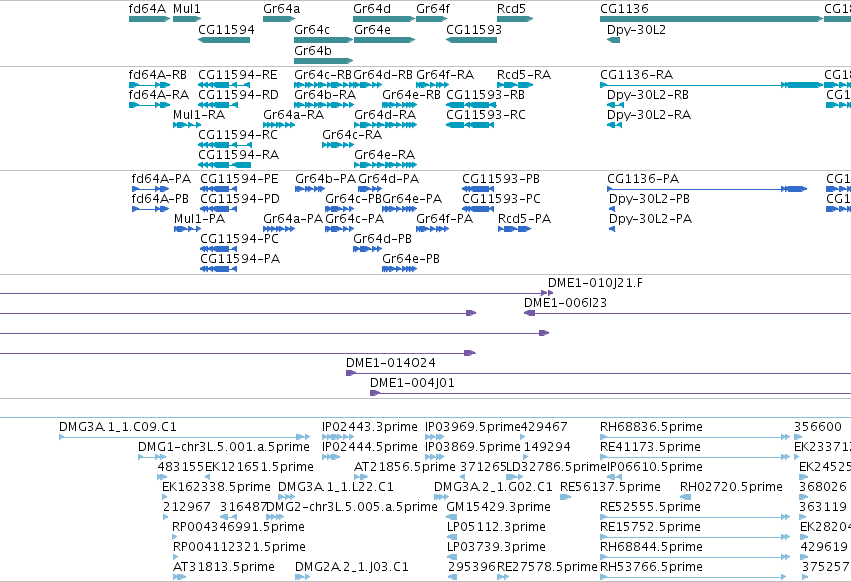Click transcript Gr64b-RA

tap(325, 95)
